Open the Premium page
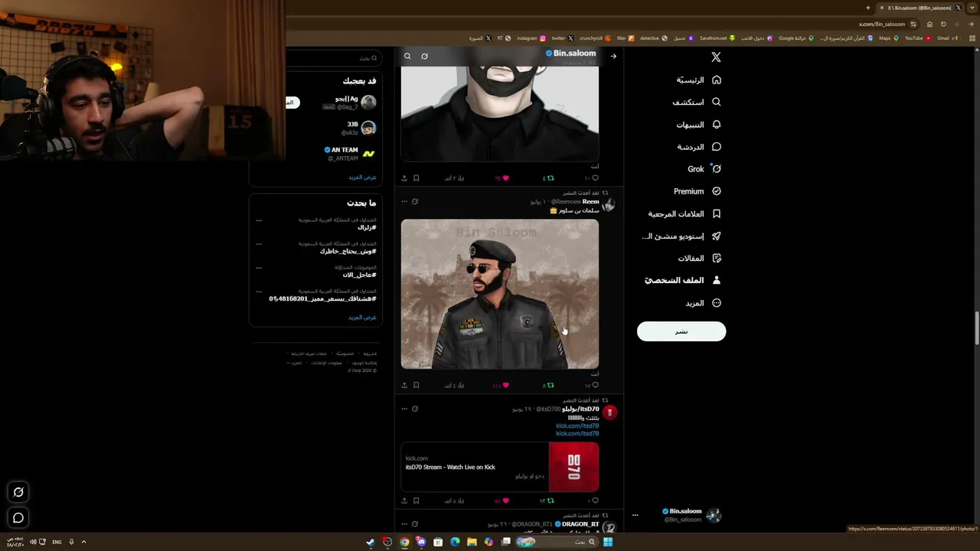Screen dimensions: 980x551 [697, 191]
